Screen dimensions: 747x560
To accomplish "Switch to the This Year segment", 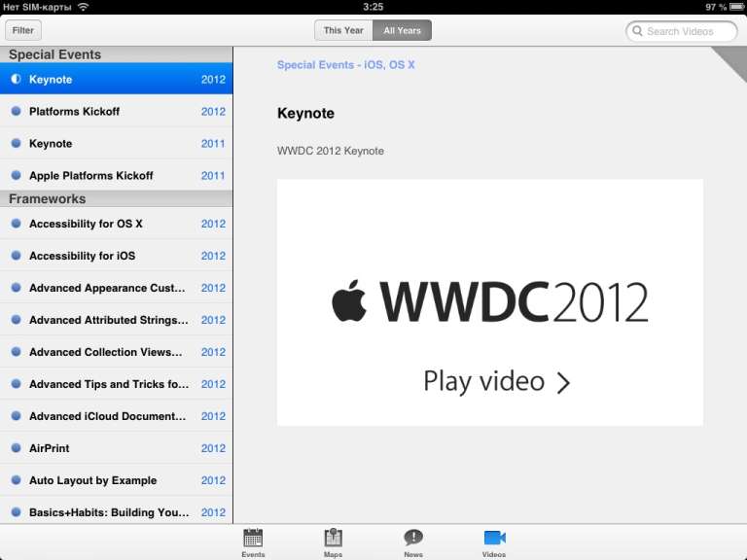I will click(343, 30).
